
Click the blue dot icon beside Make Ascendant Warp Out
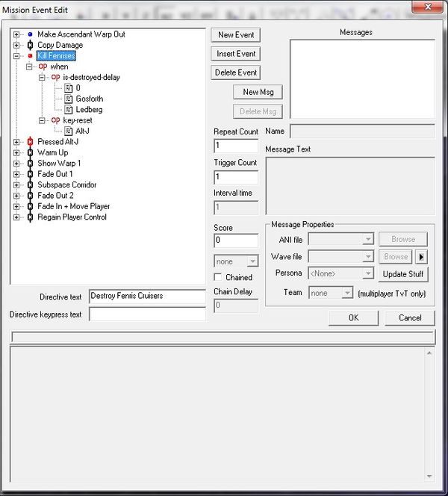(30, 34)
